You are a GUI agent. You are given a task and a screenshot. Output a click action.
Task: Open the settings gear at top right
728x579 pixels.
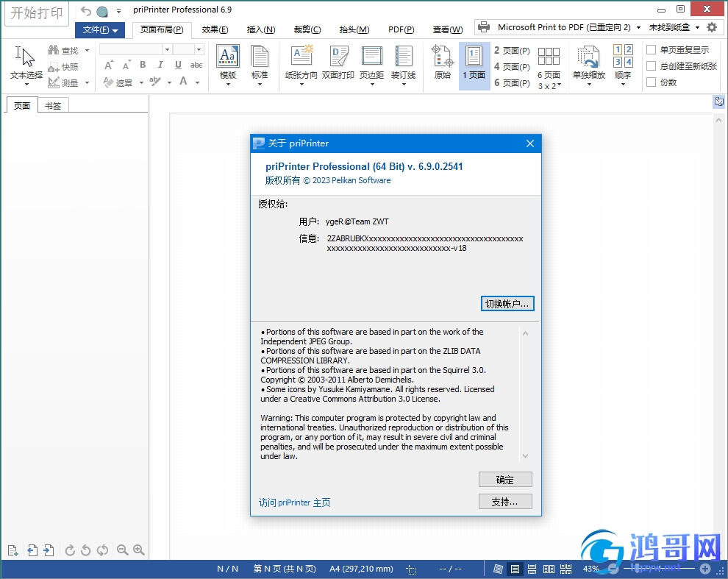(x=712, y=27)
